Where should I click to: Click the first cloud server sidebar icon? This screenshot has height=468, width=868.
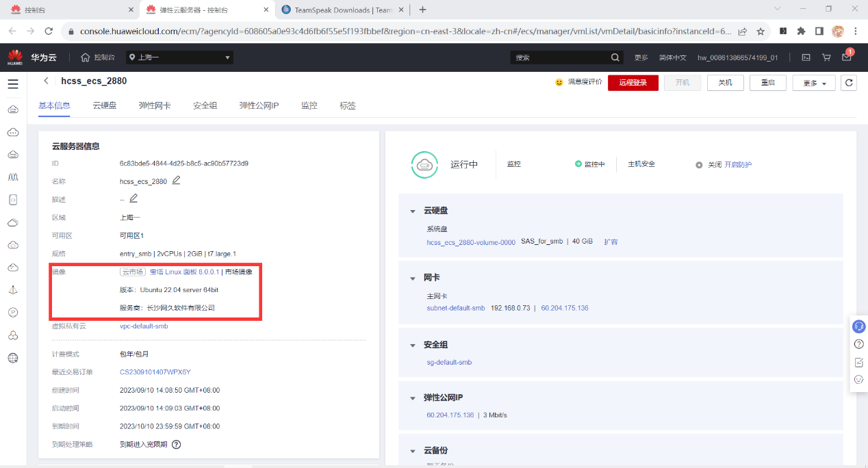coord(12,109)
